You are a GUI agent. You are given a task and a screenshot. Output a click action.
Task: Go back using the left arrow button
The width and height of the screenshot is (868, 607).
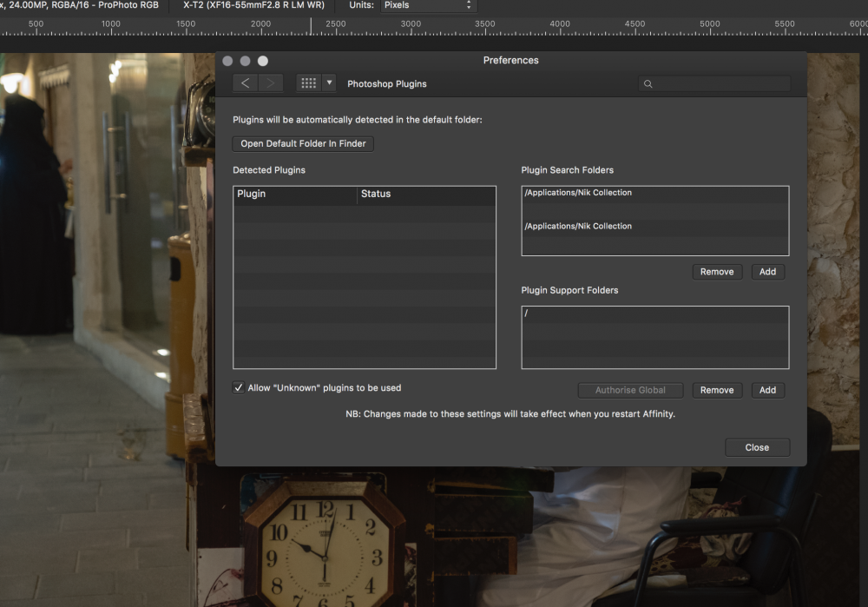coord(246,83)
